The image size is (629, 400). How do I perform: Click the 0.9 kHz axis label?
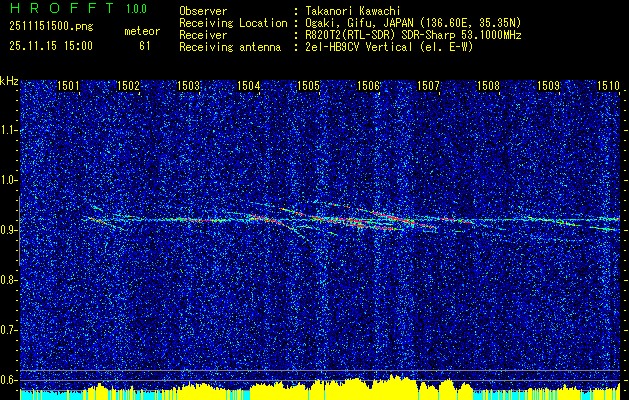tap(8, 230)
